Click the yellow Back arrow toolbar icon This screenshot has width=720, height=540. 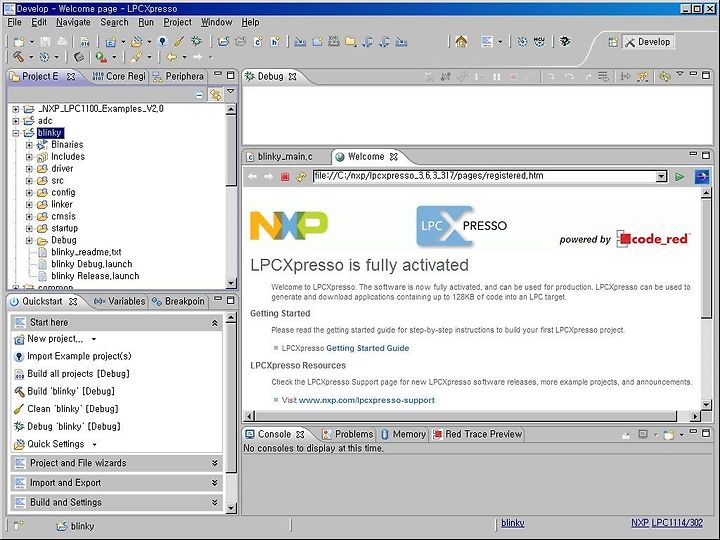tap(171, 57)
